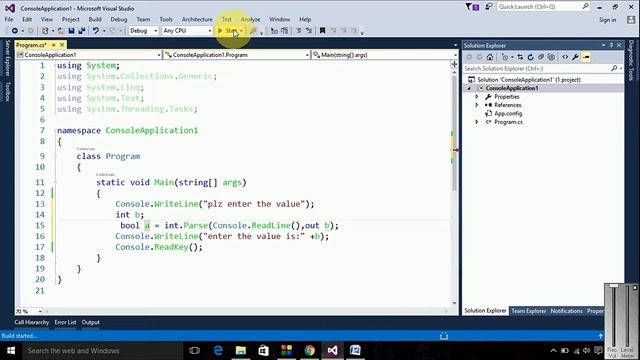The image size is (640, 360).
Task: Open the Call Hierarchy tab
Action: point(31,322)
